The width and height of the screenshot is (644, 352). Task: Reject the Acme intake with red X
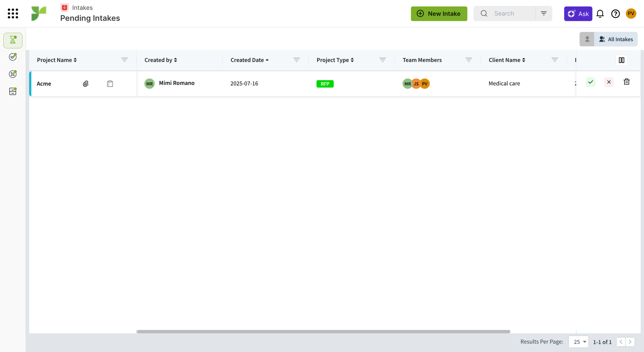pos(609,82)
